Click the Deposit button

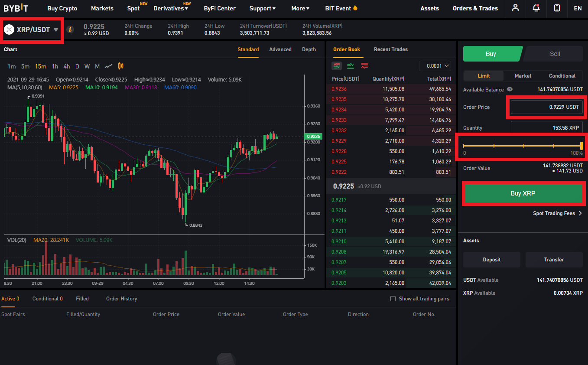point(492,260)
